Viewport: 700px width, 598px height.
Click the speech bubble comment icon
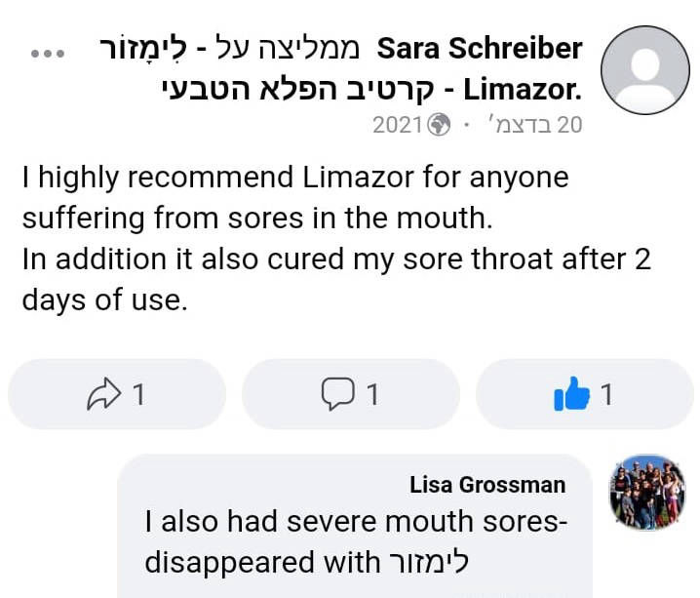pyautogui.click(x=337, y=394)
